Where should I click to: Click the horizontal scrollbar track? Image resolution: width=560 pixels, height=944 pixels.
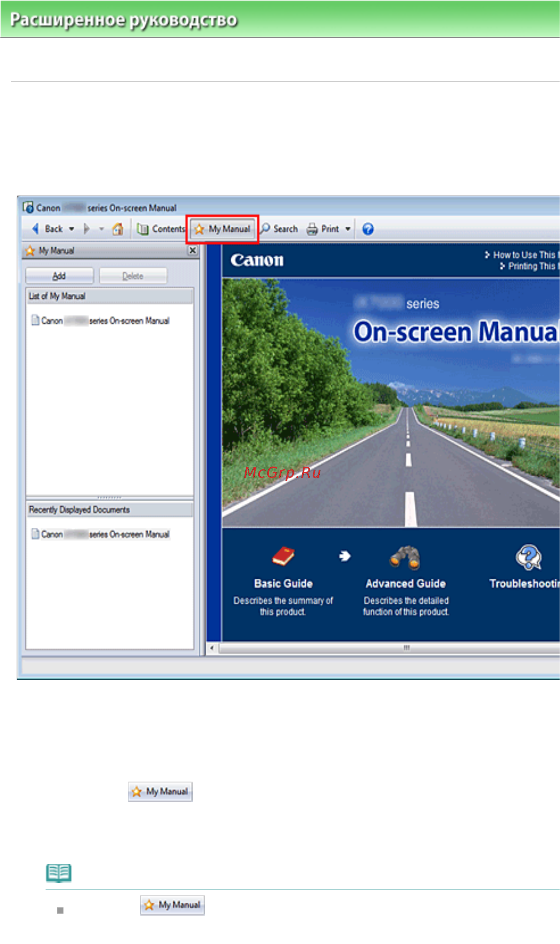click(389, 648)
